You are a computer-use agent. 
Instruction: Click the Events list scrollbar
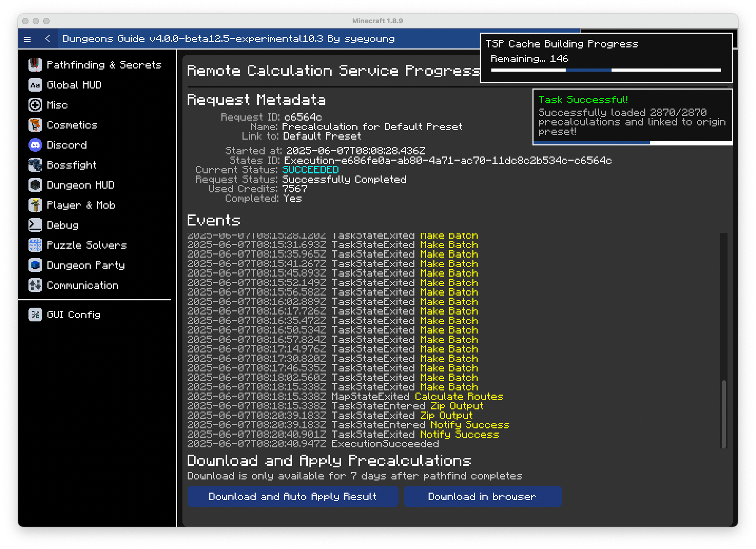pos(724,413)
